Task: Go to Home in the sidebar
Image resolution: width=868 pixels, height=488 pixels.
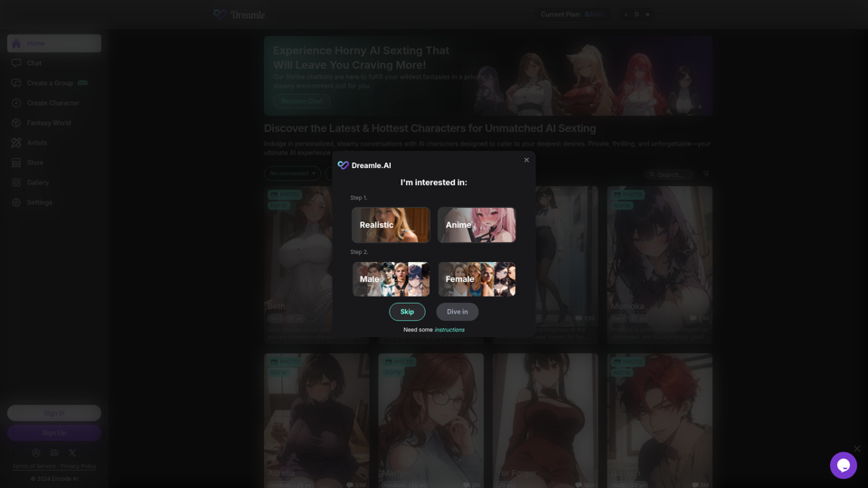Action: pyautogui.click(x=54, y=43)
